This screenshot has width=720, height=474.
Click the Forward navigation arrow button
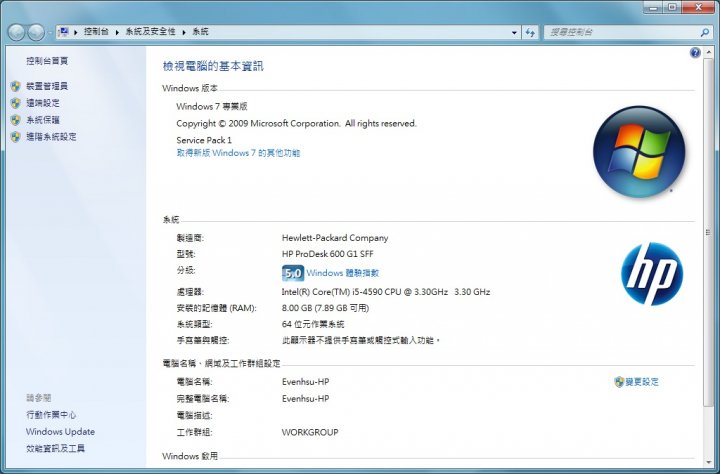coord(36,32)
